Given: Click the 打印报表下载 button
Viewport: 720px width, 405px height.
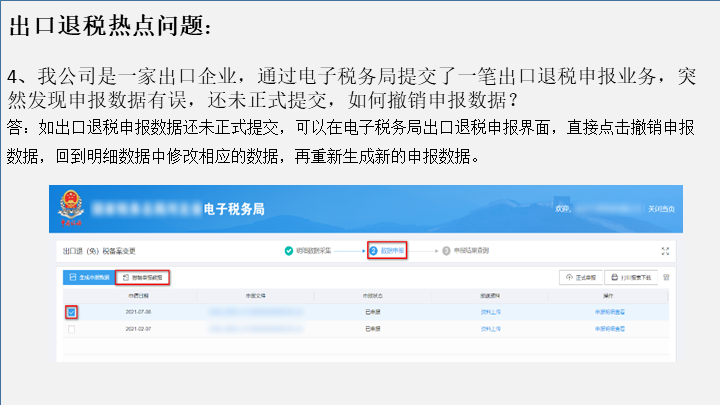Looking at the screenshot, I should (x=631, y=277).
